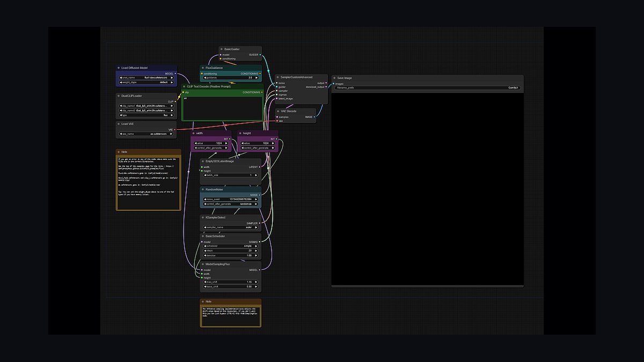
Task: Select the FluxGuidance node title
Action: click(x=214, y=68)
